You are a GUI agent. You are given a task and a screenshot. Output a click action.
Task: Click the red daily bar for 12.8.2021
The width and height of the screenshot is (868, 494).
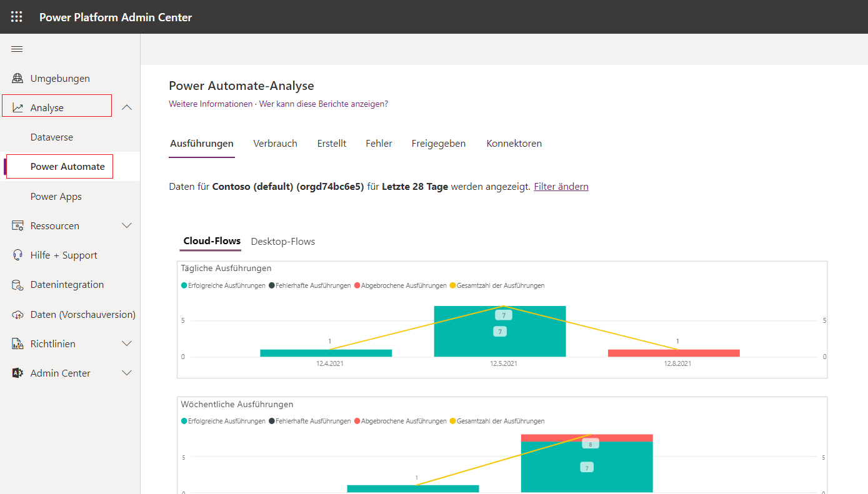coord(674,353)
